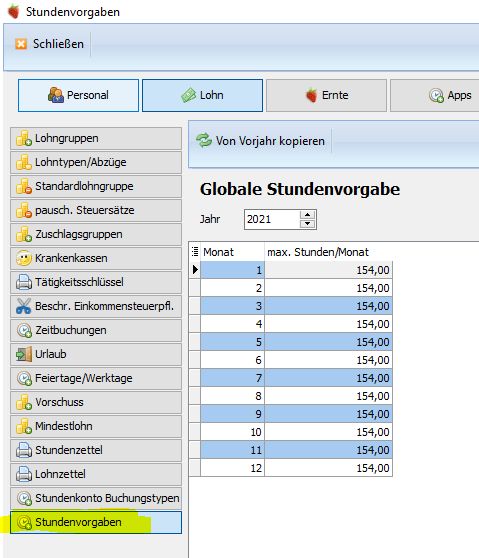Open the grid column chooser icon
This screenshot has width=479, height=558.
point(195,252)
